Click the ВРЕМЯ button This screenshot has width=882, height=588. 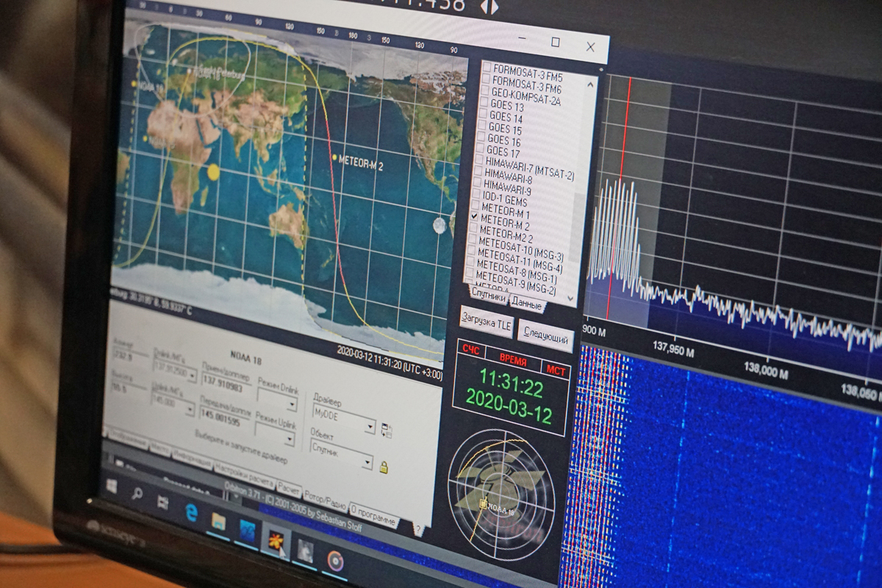[513, 360]
